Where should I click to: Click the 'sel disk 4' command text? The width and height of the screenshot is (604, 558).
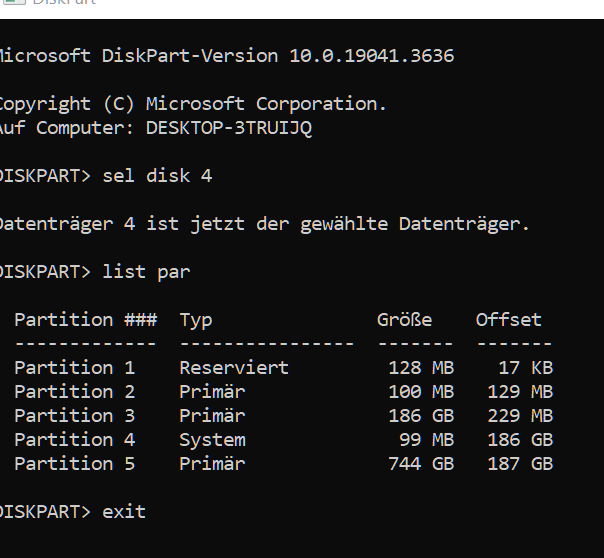click(157, 176)
